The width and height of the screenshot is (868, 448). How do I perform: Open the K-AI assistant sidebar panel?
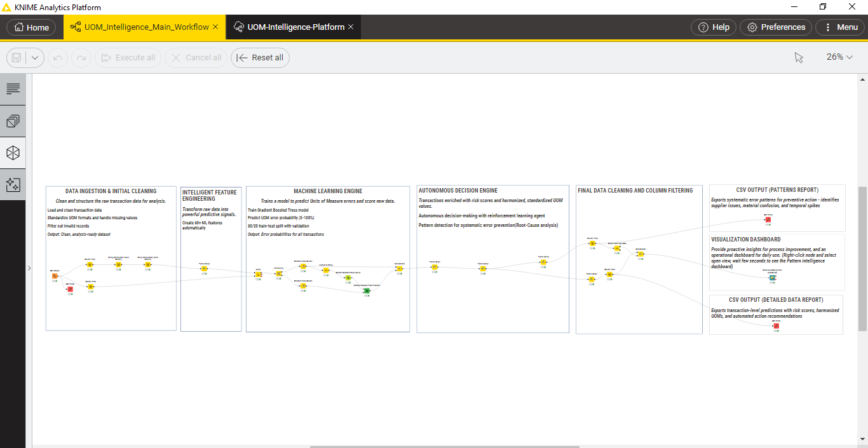(x=13, y=184)
